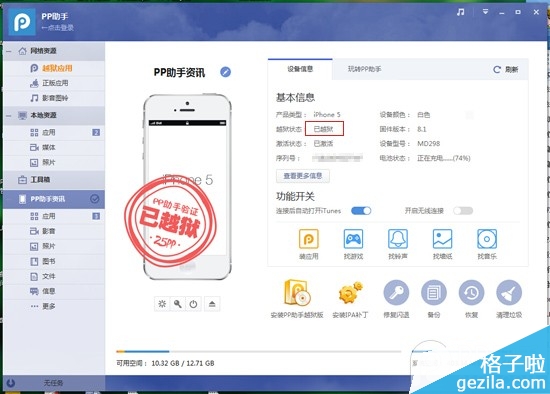Select 越狱应用 in sidebar
This screenshot has width=550, height=394.
[x=57, y=68]
